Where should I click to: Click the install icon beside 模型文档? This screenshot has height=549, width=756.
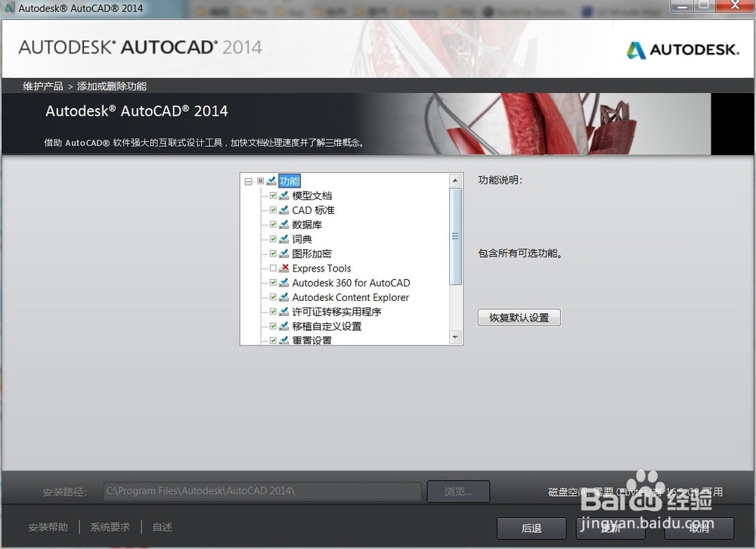[x=282, y=195]
